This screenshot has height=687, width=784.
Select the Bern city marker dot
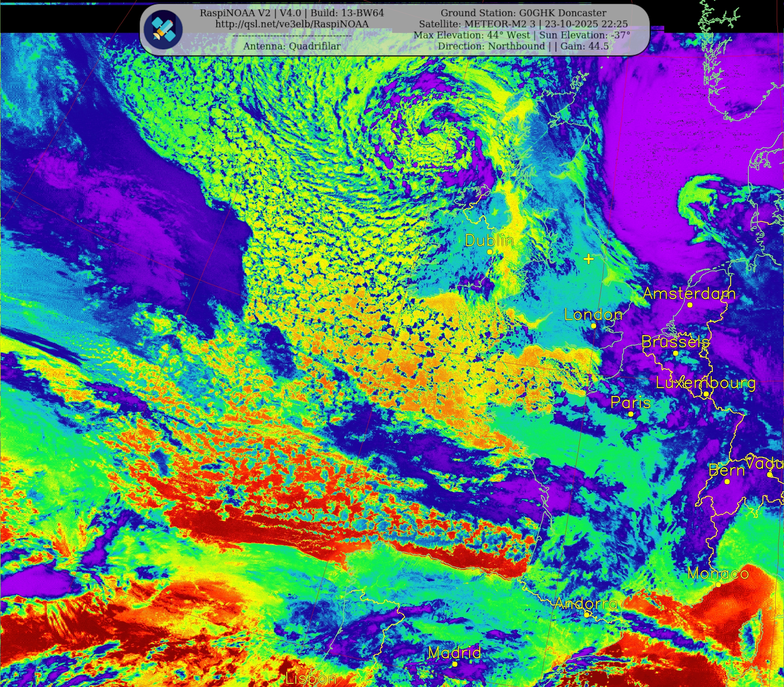click(727, 481)
